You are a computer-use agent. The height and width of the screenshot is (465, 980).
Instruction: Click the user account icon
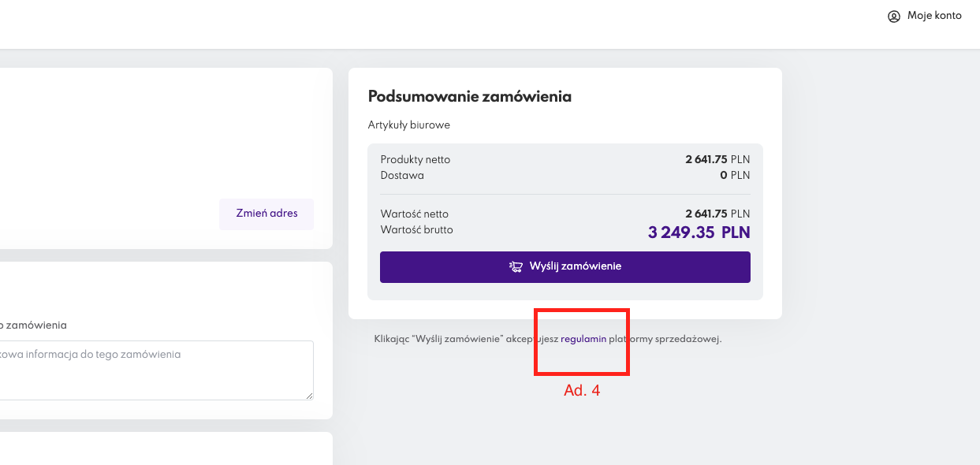(x=893, y=17)
